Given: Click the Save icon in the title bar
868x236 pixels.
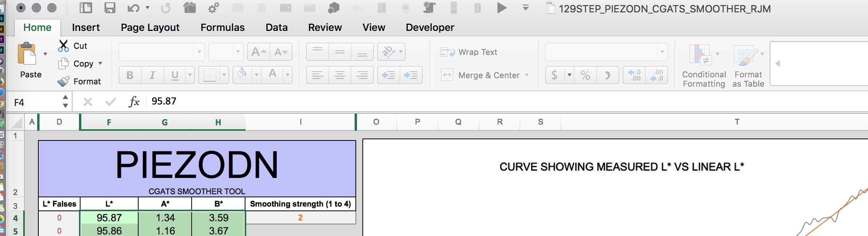Looking at the screenshot, I should point(110,8).
